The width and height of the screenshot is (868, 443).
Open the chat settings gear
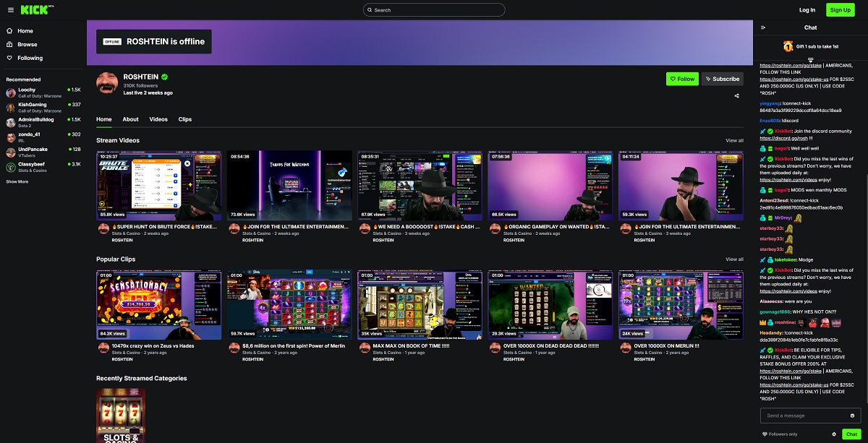(834, 434)
